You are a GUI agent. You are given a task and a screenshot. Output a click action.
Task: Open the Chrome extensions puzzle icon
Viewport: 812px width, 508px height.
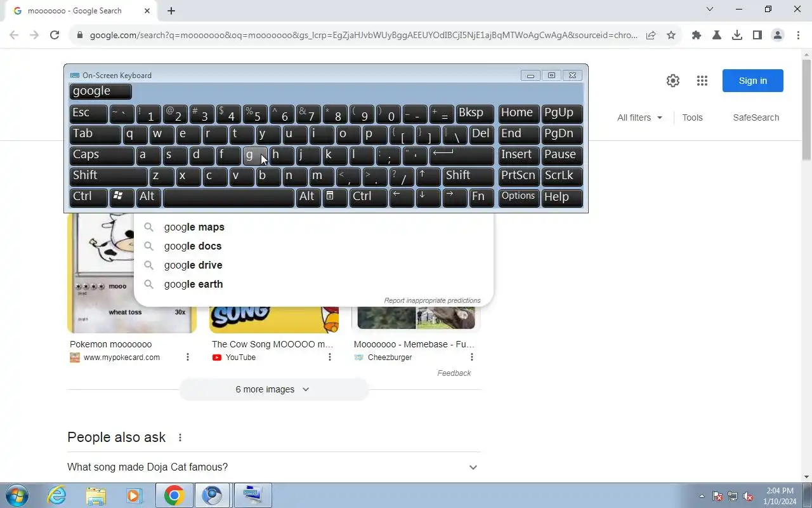point(697,36)
